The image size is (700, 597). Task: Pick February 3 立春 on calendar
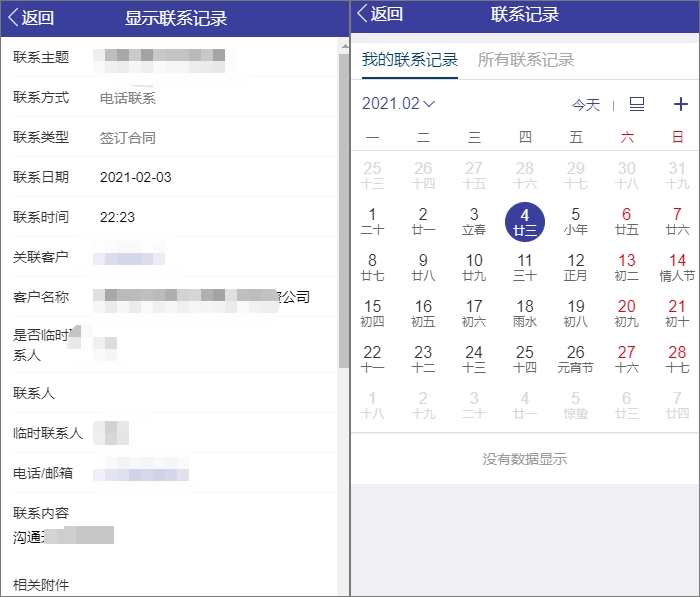click(474, 221)
